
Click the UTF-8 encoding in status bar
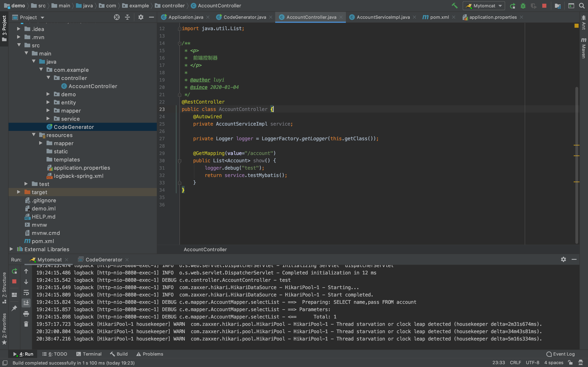pyautogui.click(x=532, y=363)
